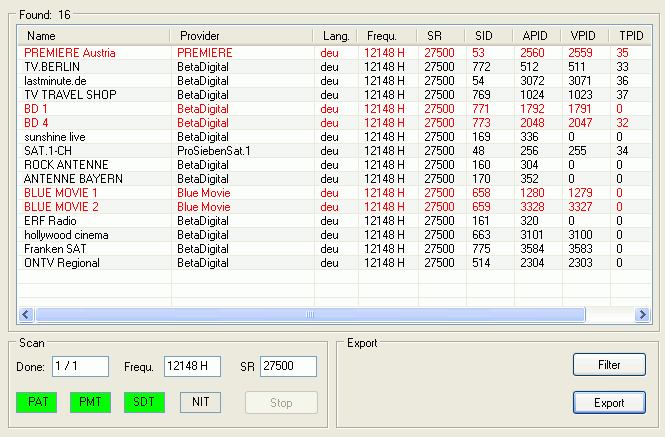This screenshot has width=665, height=437.
Task: Focus the Scan Frequ. input field
Action: (x=192, y=366)
